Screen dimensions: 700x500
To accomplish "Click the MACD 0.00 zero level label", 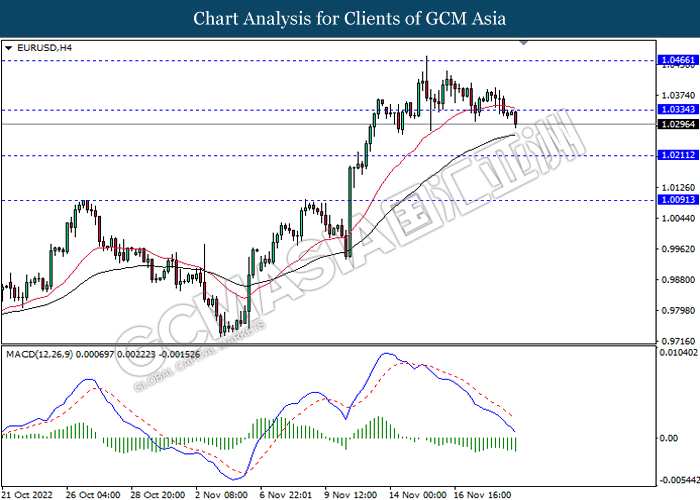I will [x=669, y=438].
